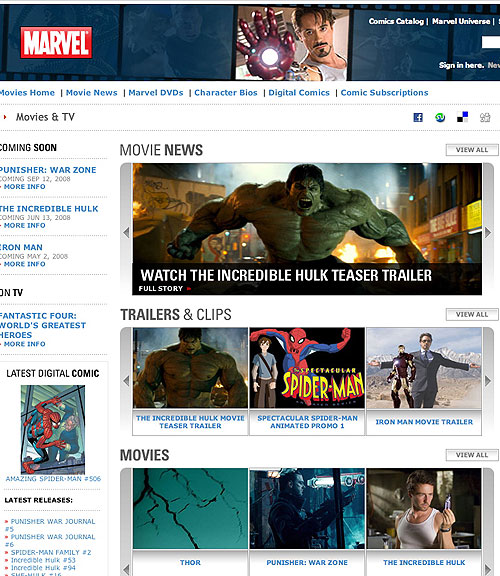Open Marvel Universe header link
The width and height of the screenshot is (500, 576).
pyautogui.click(x=461, y=21)
